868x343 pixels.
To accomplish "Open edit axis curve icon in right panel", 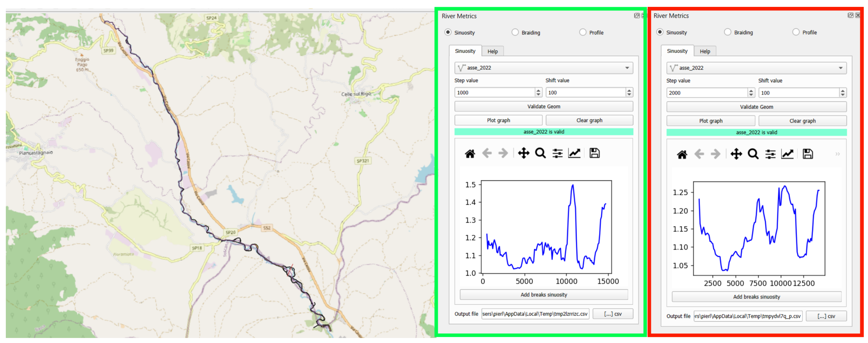I will click(x=787, y=154).
